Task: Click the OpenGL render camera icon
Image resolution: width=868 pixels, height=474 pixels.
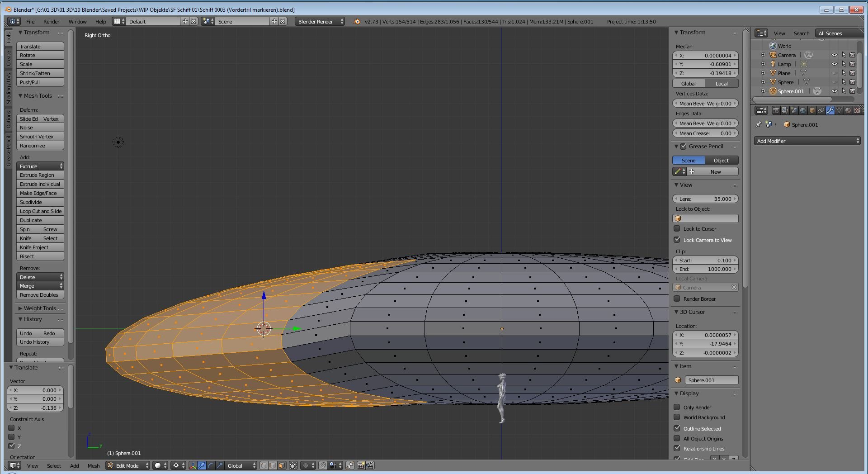Action: pyautogui.click(x=361, y=465)
